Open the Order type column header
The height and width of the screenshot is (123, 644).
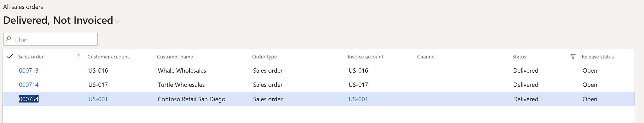tap(264, 57)
